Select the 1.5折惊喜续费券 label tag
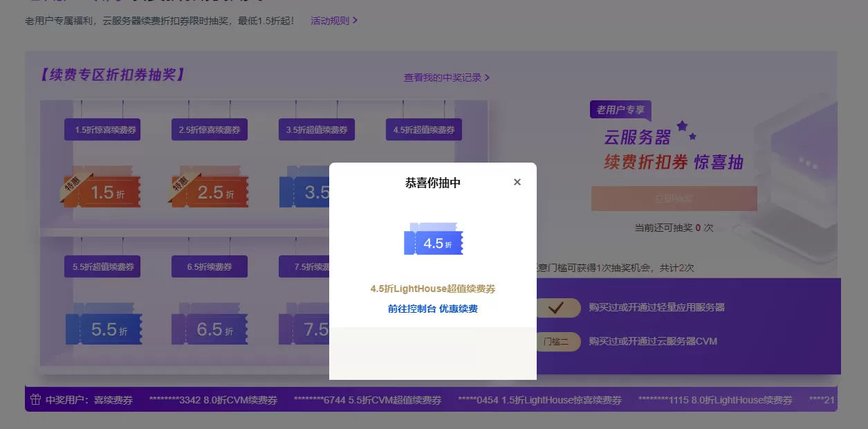This screenshot has width=868, height=429. (x=102, y=130)
